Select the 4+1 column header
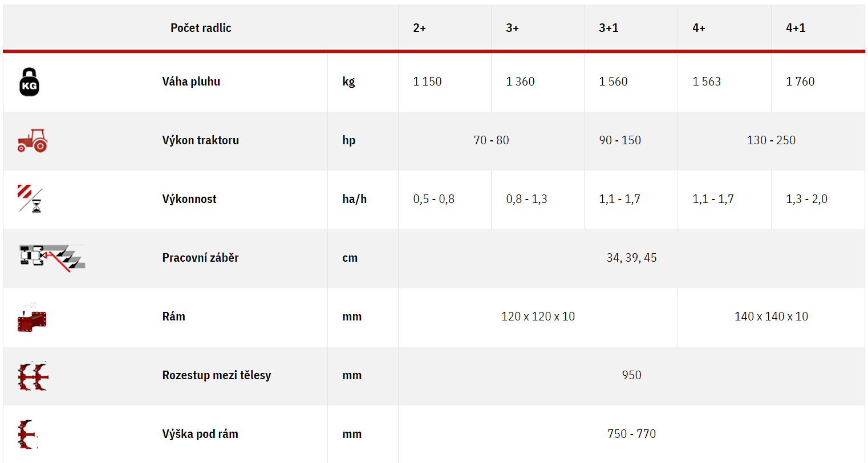Image resolution: width=868 pixels, height=463 pixels. coord(796,28)
